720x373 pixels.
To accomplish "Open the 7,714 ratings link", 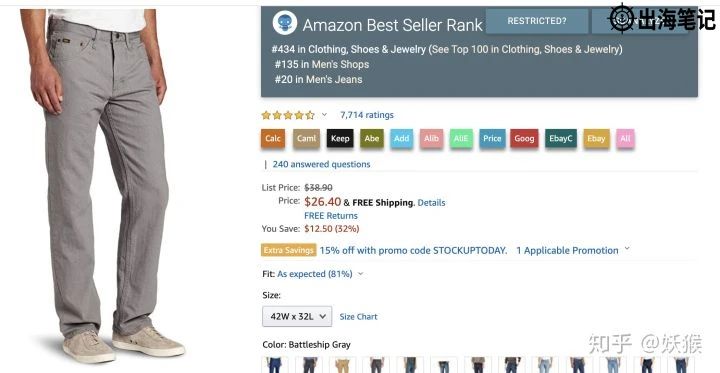I will click(367, 115).
